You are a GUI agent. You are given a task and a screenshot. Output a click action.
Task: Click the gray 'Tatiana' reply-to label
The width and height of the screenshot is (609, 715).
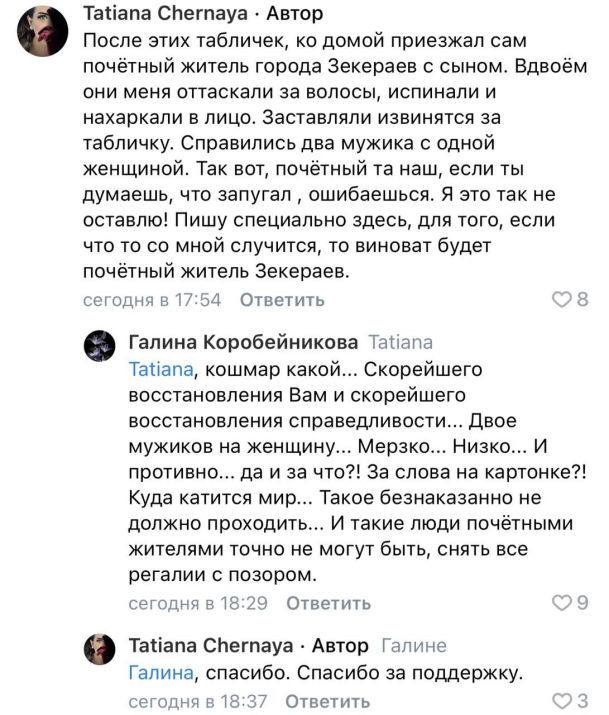[x=401, y=342]
